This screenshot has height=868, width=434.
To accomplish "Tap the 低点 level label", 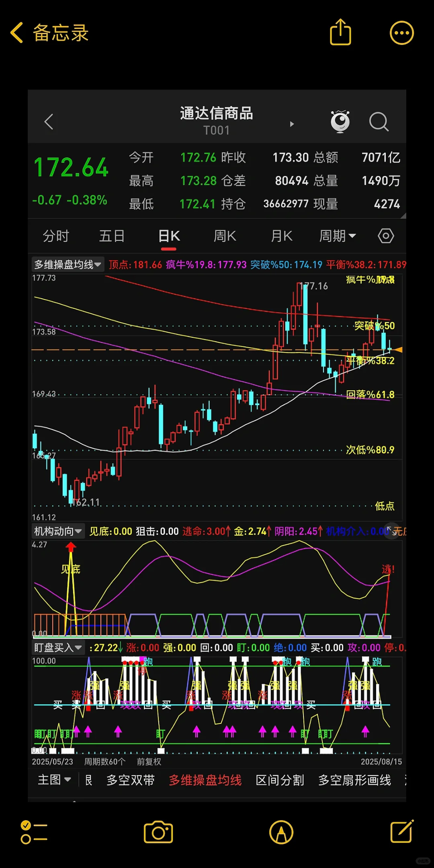I will [385, 506].
